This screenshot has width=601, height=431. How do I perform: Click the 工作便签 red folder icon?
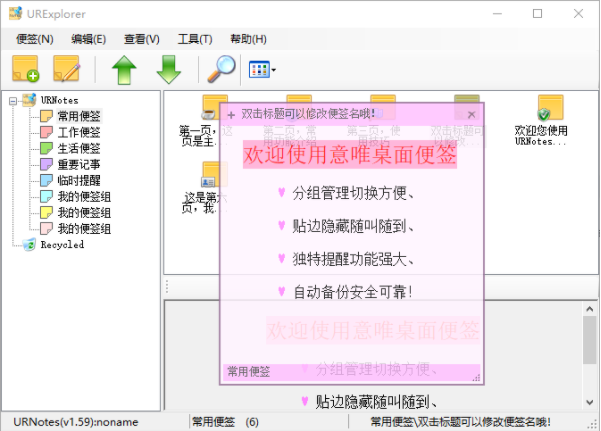point(46,132)
